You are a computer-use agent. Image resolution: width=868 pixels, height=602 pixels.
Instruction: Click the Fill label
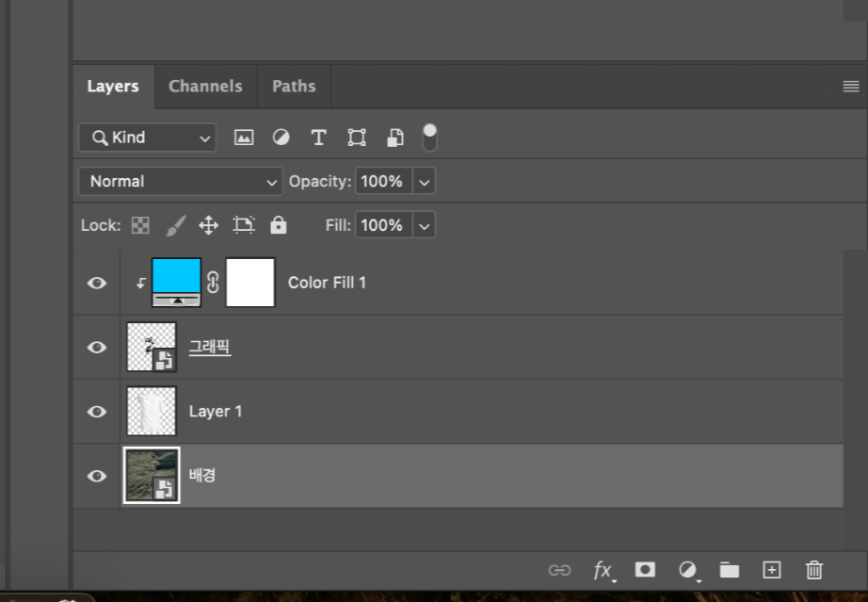point(338,225)
